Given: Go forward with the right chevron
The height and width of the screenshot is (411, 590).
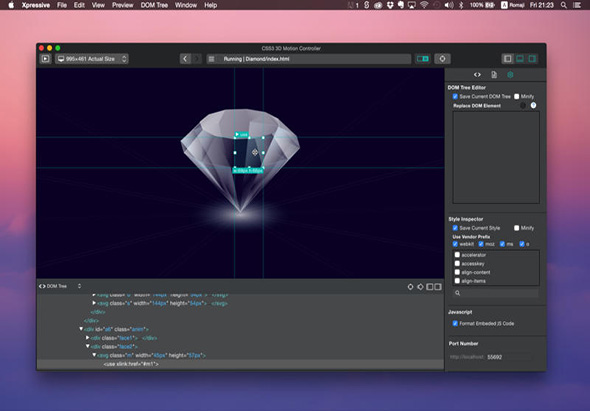Looking at the screenshot, I should coord(196,59).
